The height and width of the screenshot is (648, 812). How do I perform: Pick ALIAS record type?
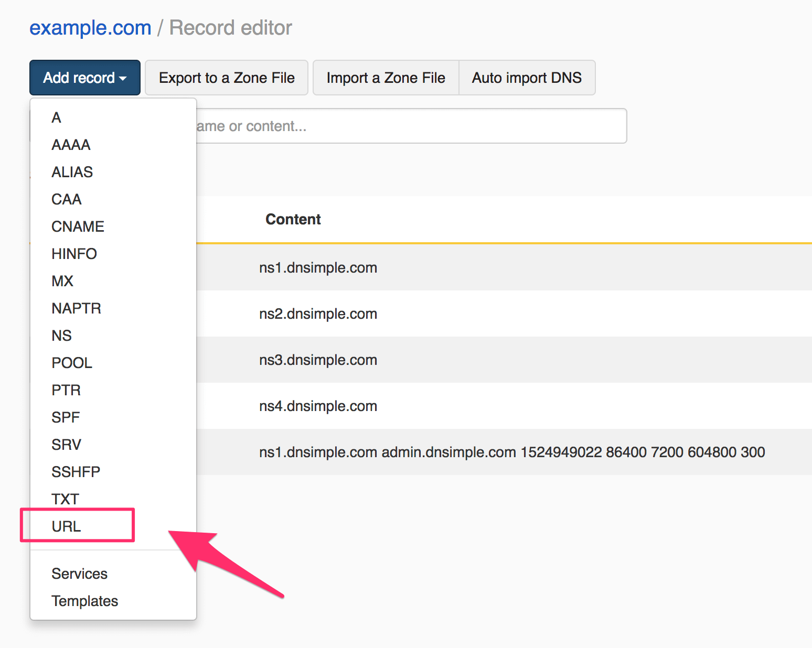[x=72, y=172]
